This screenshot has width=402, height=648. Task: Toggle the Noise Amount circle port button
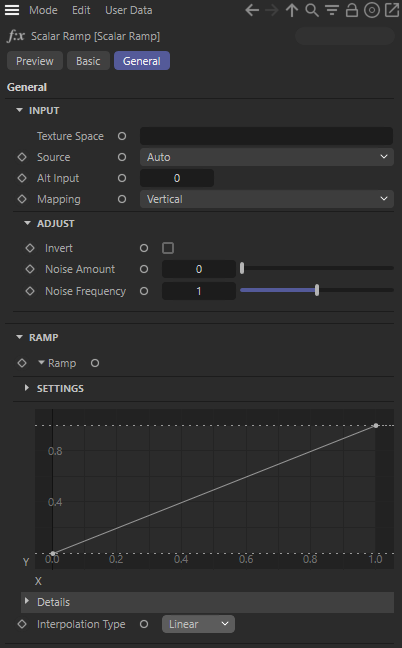click(x=144, y=269)
